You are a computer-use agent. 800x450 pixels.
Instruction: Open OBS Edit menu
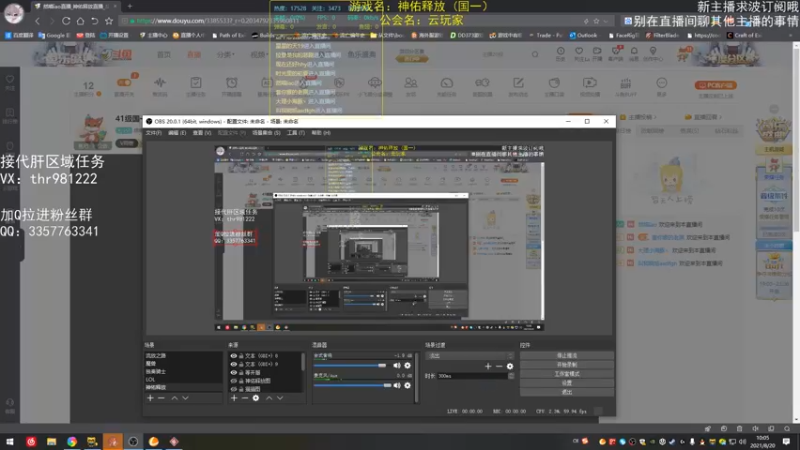tap(177, 133)
